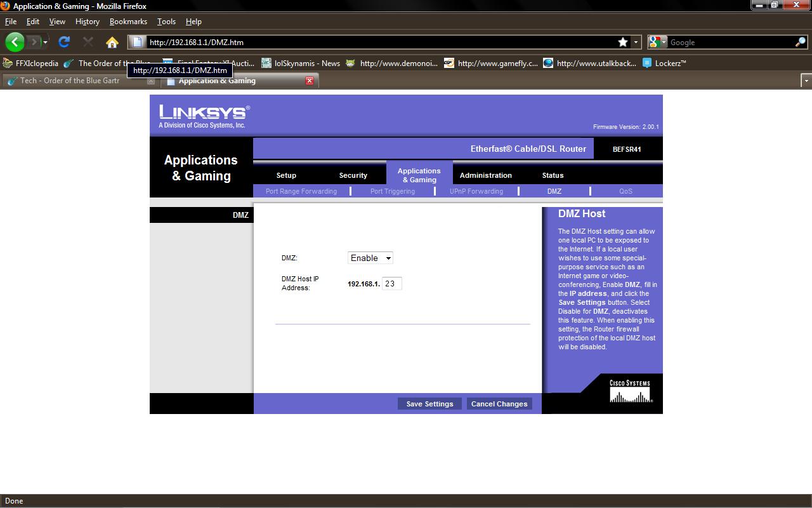This screenshot has height=508, width=812.
Task: Go to Port Triggering
Action: (393, 191)
